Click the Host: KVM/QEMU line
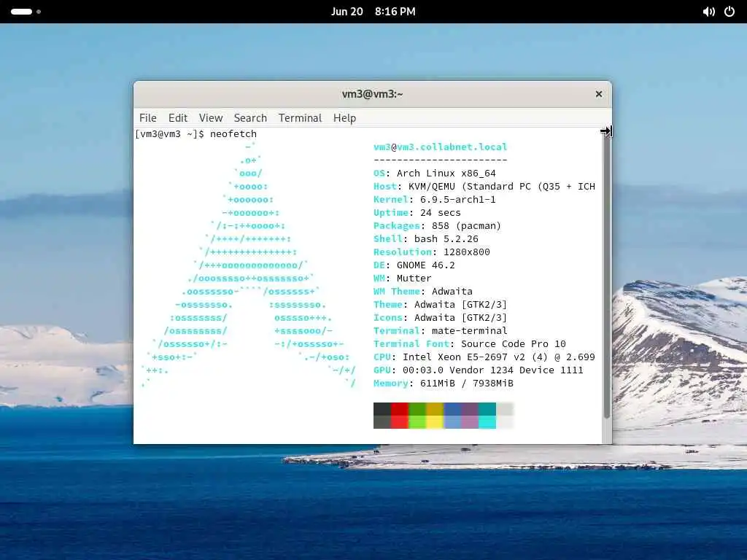747x560 pixels. coord(484,186)
